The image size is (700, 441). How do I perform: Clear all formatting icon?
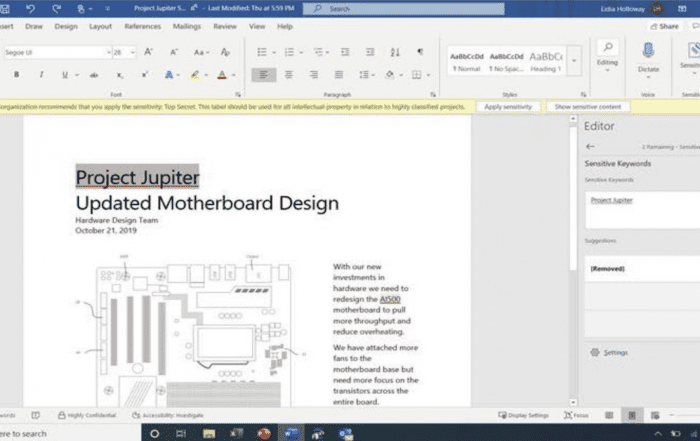tap(225, 52)
